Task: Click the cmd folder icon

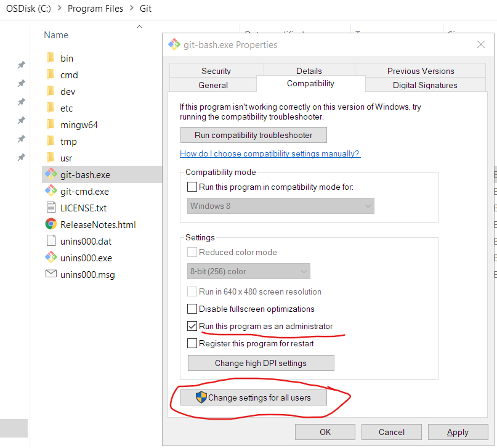Action: [x=51, y=75]
